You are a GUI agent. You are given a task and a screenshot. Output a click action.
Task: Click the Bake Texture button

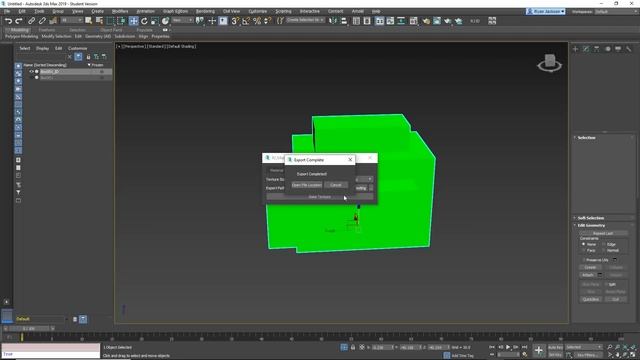[320, 197]
